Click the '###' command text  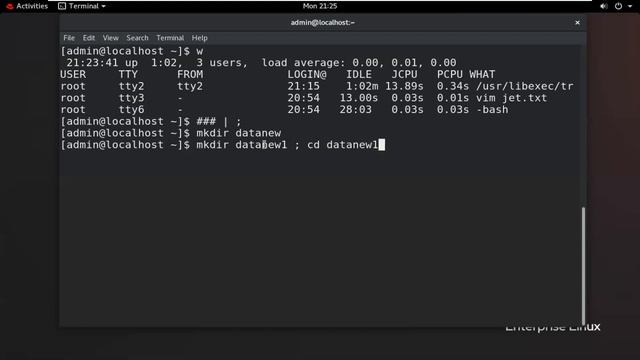point(206,121)
